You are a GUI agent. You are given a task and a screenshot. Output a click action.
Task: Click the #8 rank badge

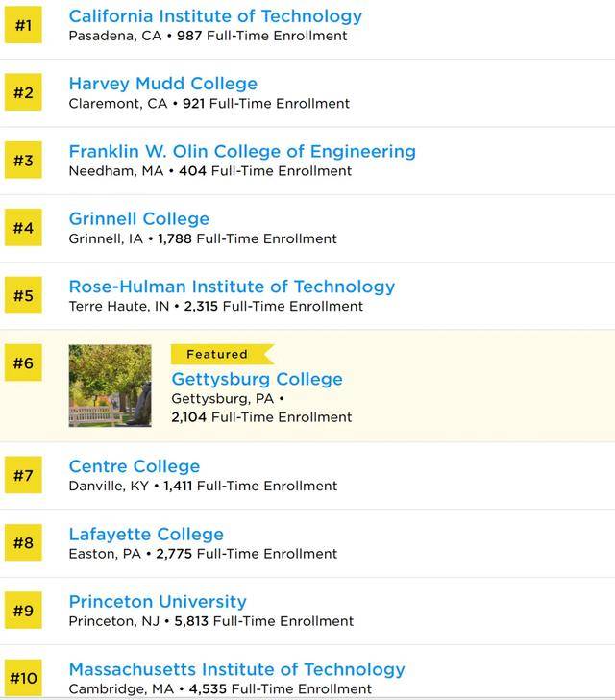point(23,542)
